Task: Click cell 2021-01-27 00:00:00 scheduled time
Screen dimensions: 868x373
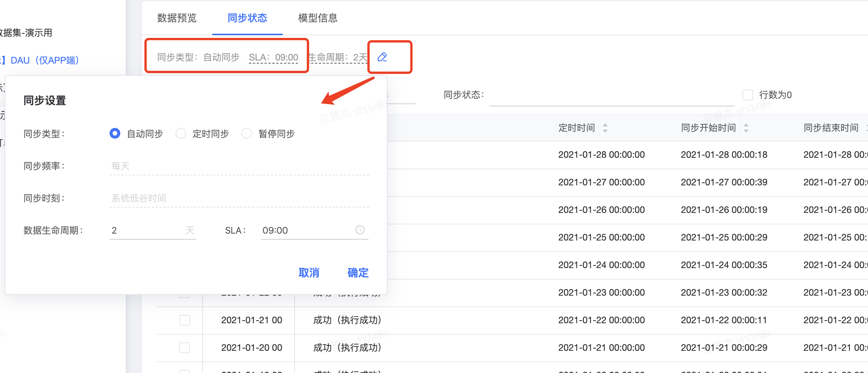Action: (602, 182)
